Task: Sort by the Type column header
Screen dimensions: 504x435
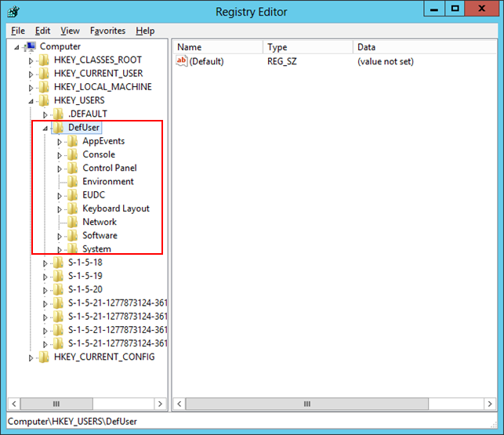Action: 308,47
